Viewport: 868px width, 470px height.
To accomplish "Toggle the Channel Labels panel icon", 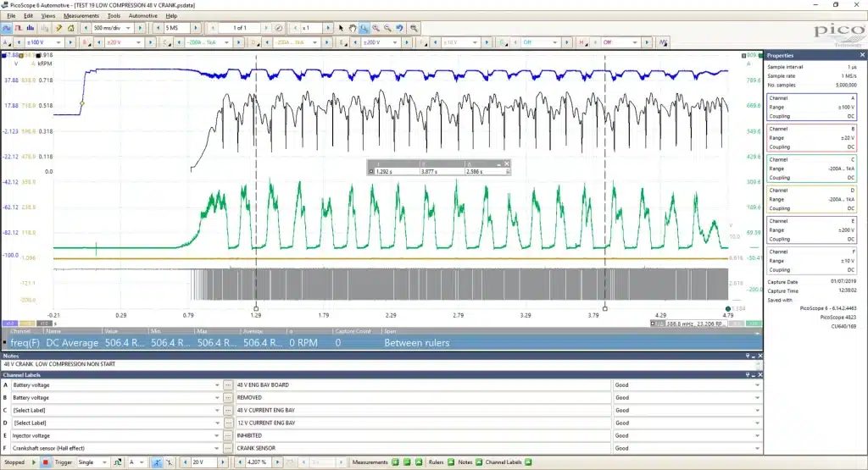I will point(528,462).
